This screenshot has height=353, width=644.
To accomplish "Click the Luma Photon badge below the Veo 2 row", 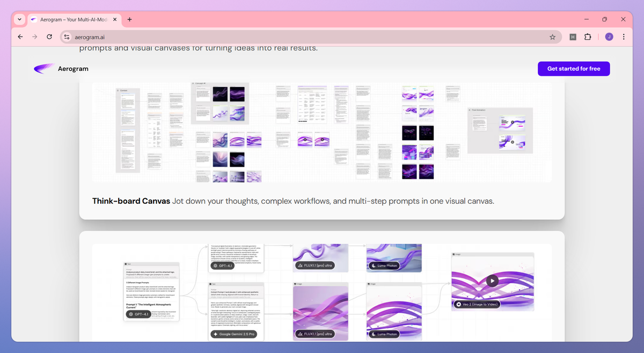I will pyautogui.click(x=383, y=334).
